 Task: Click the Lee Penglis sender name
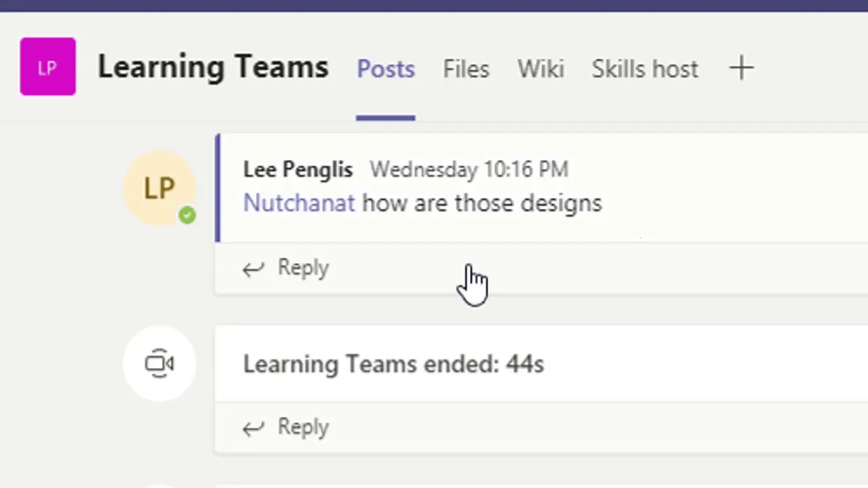(x=298, y=169)
